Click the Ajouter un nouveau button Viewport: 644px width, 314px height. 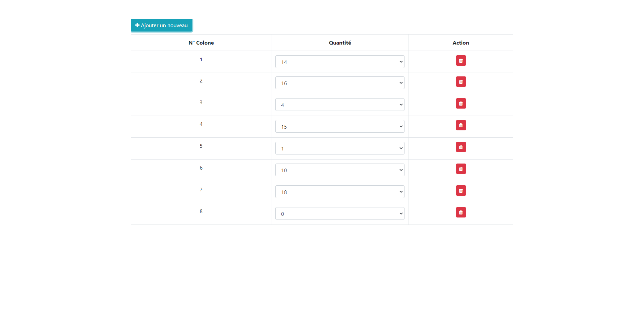pyautogui.click(x=162, y=25)
